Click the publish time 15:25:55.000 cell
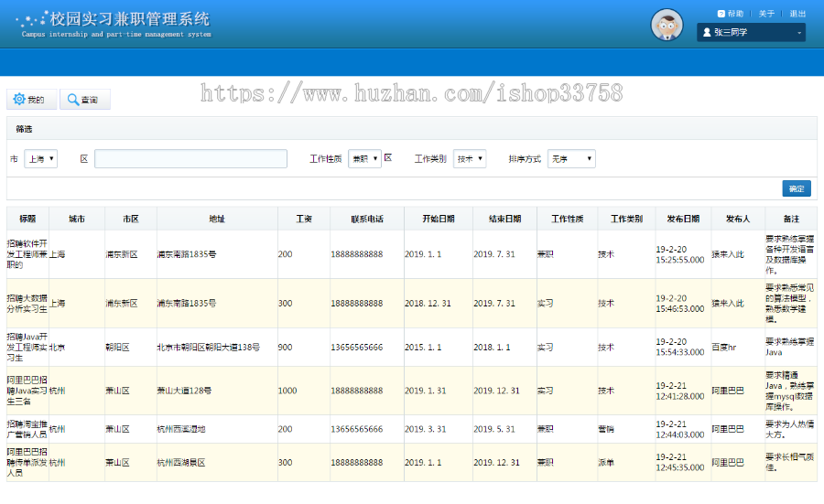This screenshot has width=824, height=504. coord(683,254)
